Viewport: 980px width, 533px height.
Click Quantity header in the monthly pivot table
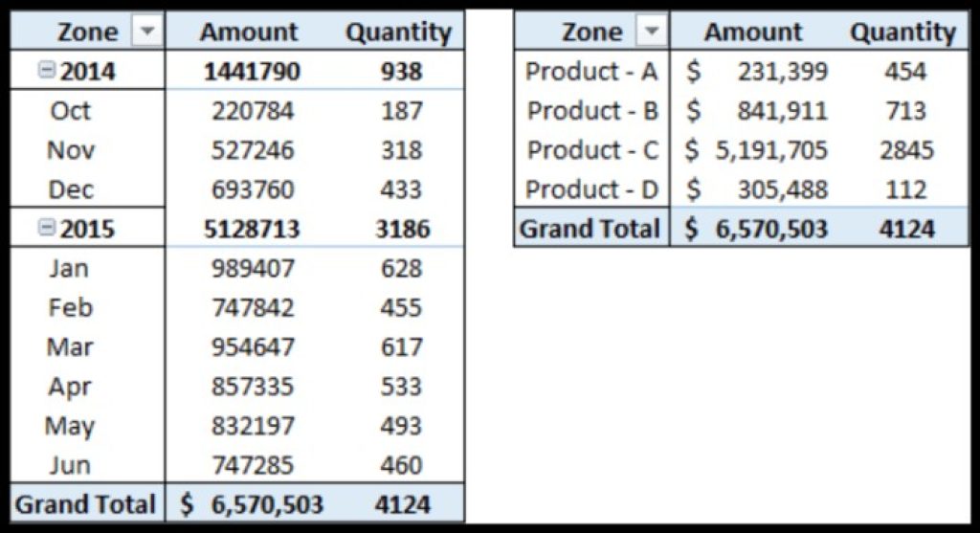[398, 32]
